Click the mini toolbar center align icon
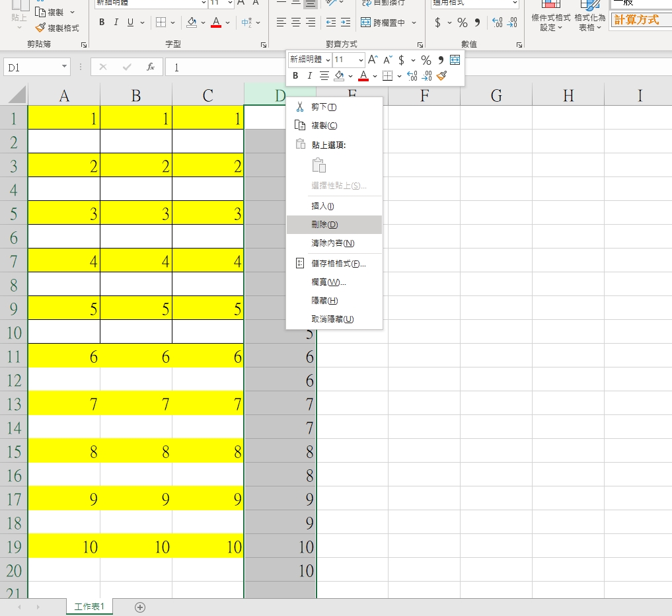Viewport: 672px width, 616px height. [x=324, y=76]
